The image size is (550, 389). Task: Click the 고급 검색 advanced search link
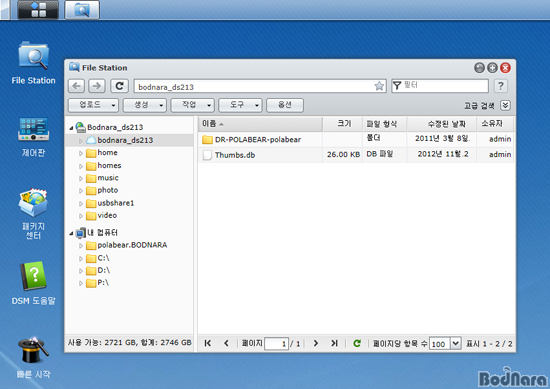(479, 106)
